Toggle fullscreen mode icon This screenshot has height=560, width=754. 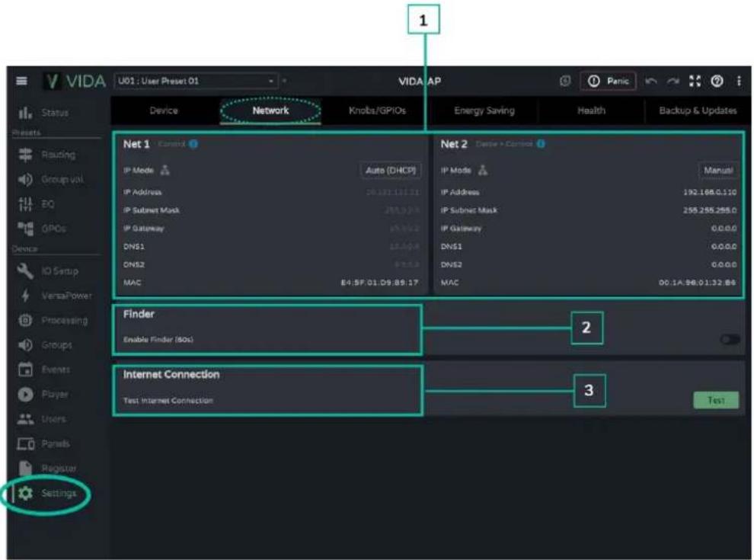pyautogui.click(x=695, y=81)
